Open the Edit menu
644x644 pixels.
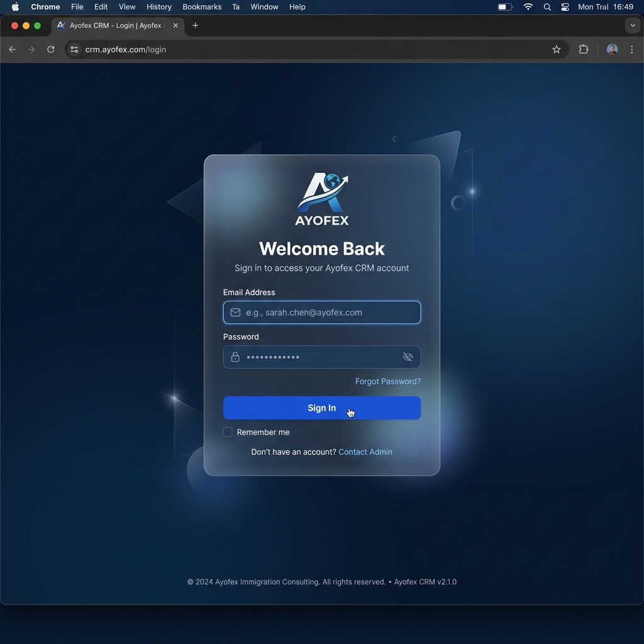(101, 7)
